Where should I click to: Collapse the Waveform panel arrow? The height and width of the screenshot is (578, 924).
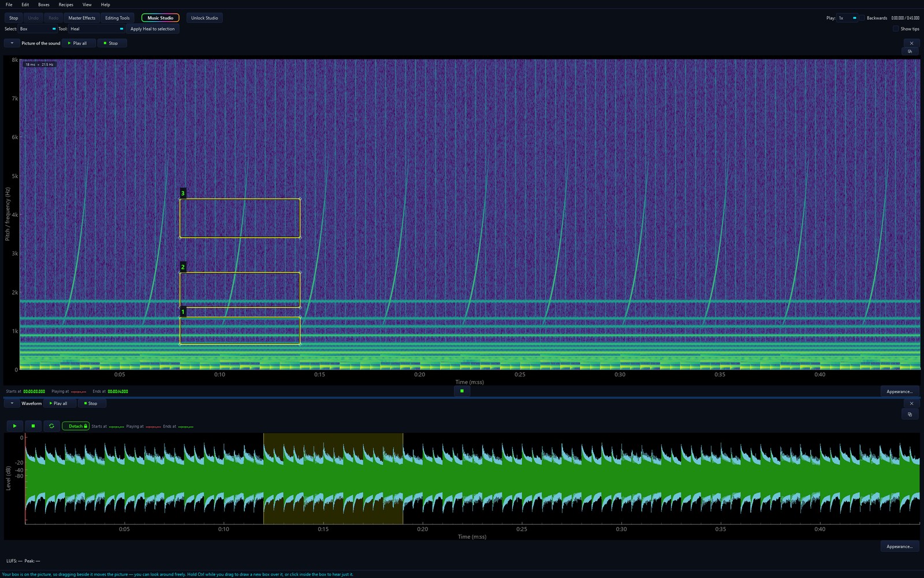(x=12, y=403)
